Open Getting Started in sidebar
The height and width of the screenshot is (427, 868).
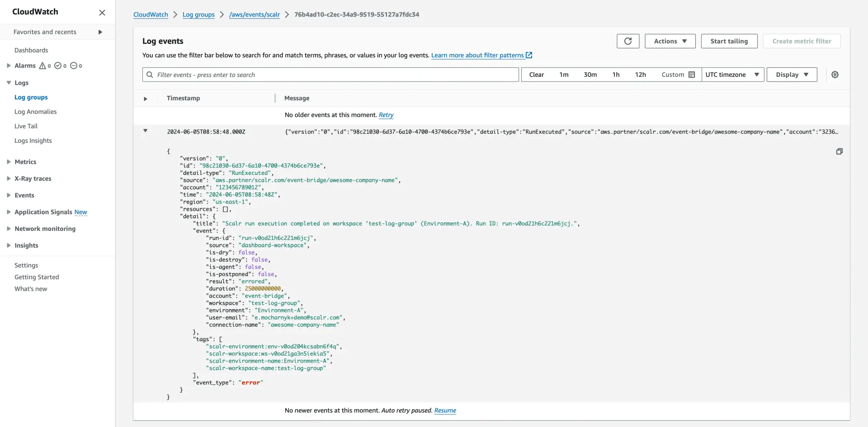click(36, 277)
